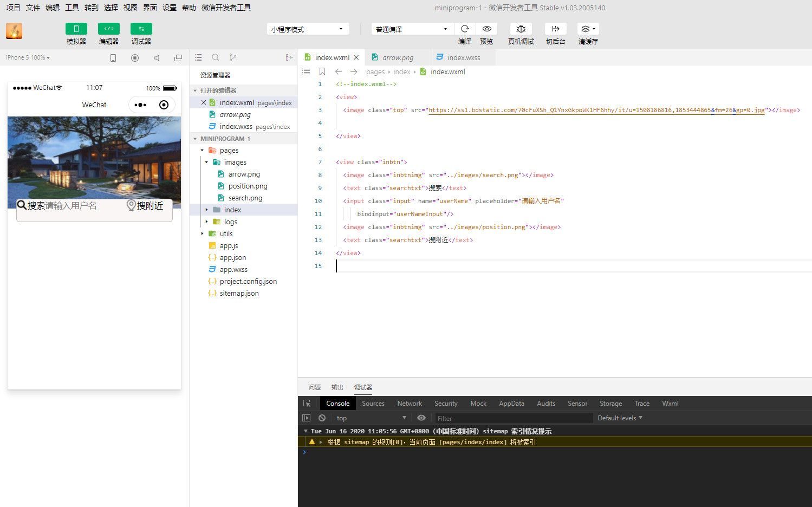This screenshot has height=507, width=812.
Task: Open the Default levels dropdown
Action: click(620, 418)
